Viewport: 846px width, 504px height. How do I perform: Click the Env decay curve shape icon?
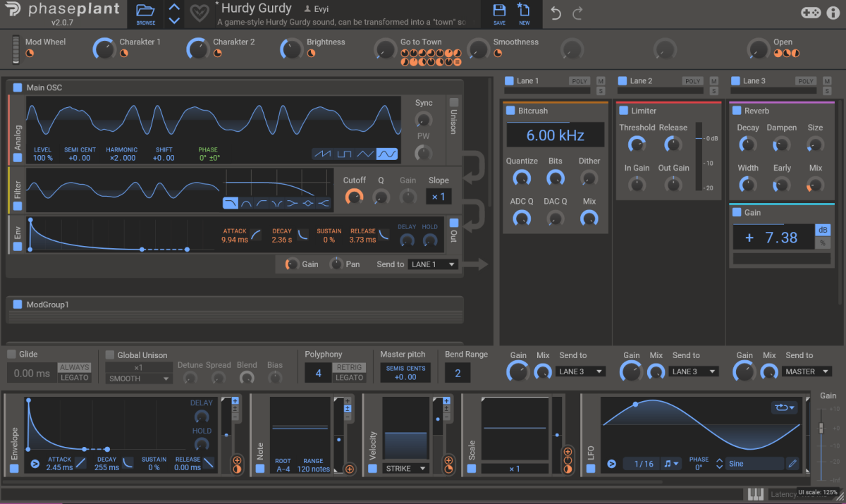pyautogui.click(x=302, y=235)
